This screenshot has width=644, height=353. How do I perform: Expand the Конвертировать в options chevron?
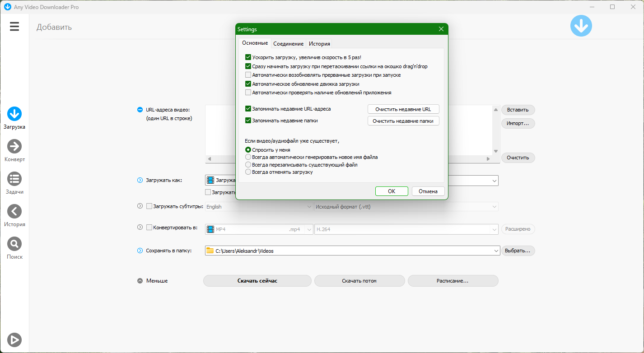(140, 228)
